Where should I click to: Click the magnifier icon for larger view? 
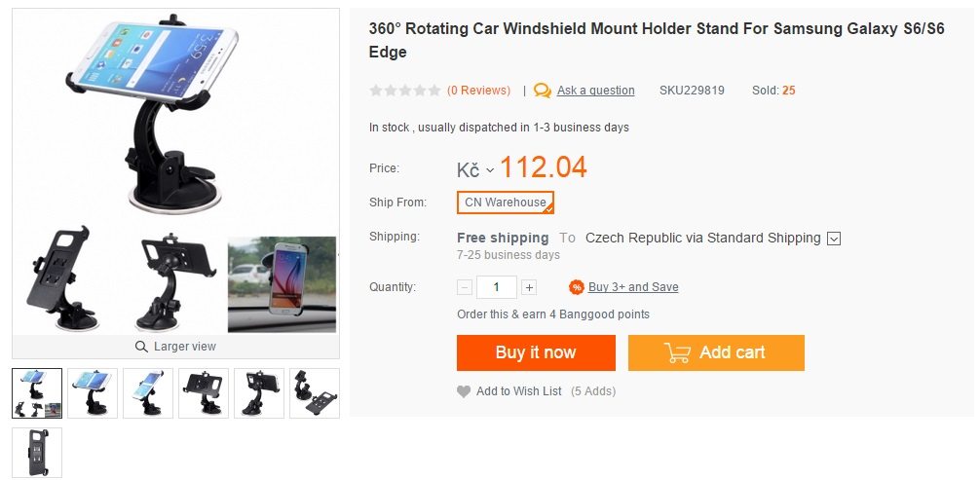(142, 347)
